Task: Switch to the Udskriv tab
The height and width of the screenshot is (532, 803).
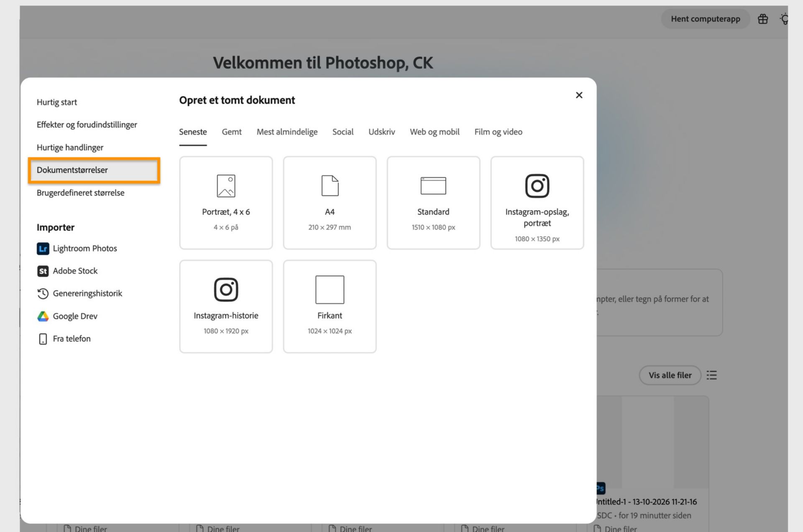Action: coord(381,132)
